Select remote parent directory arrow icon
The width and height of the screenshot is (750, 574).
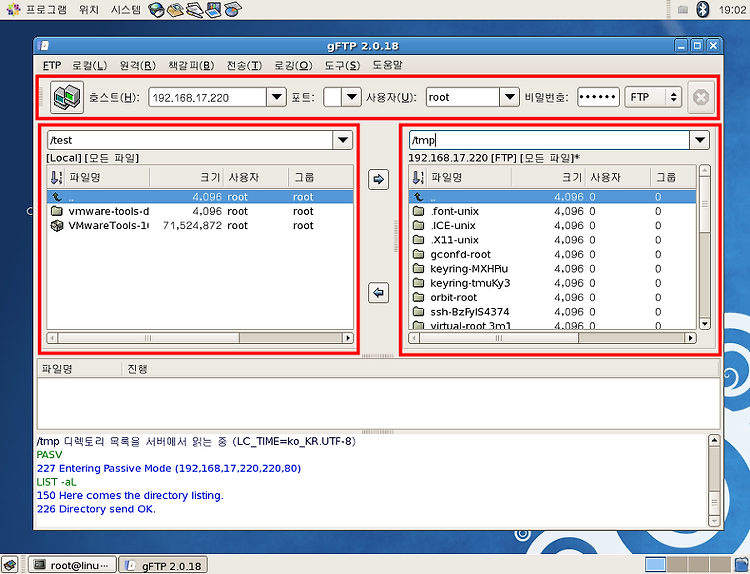tap(419, 197)
